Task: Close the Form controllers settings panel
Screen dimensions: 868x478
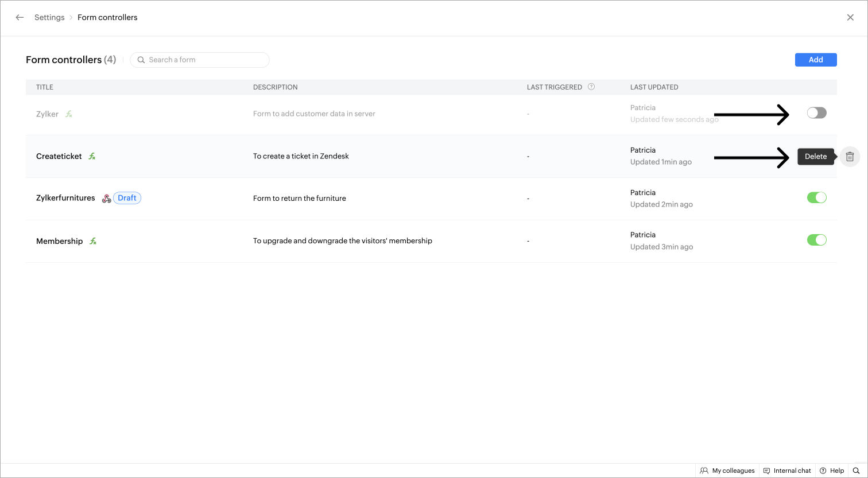Action: (850, 17)
